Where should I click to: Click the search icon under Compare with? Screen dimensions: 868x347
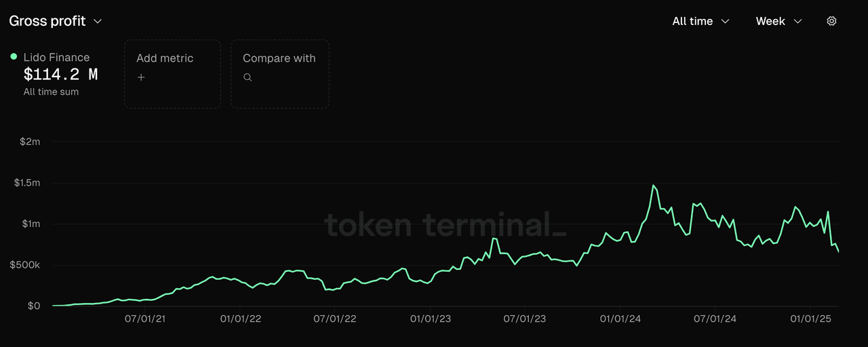pyautogui.click(x=248, y=77)
